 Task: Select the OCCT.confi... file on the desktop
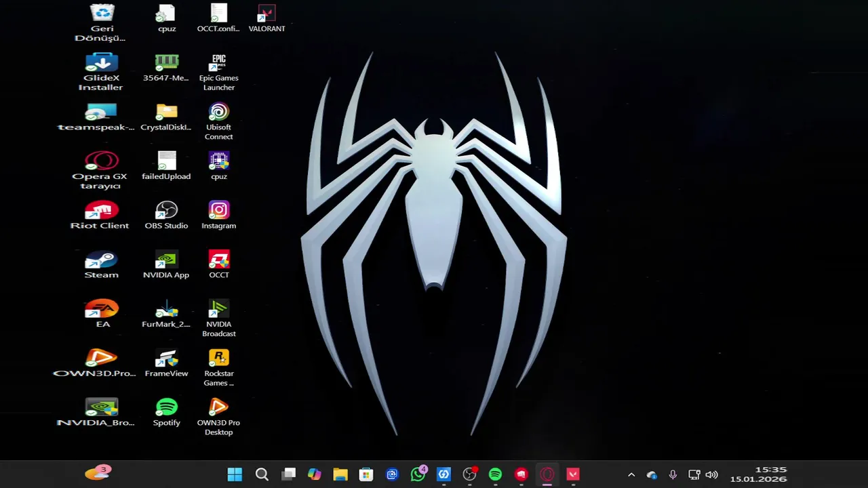(218, 18)
